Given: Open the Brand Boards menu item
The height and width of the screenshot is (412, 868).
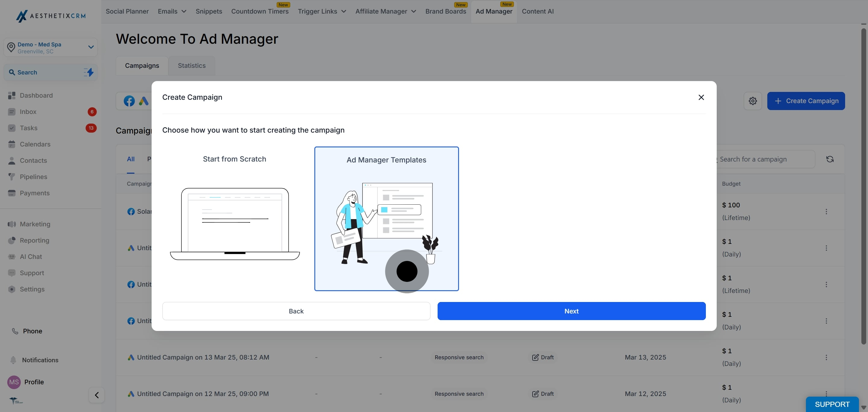Looking at the screenshot, I should pyautogui.click(x=445, y=11).
